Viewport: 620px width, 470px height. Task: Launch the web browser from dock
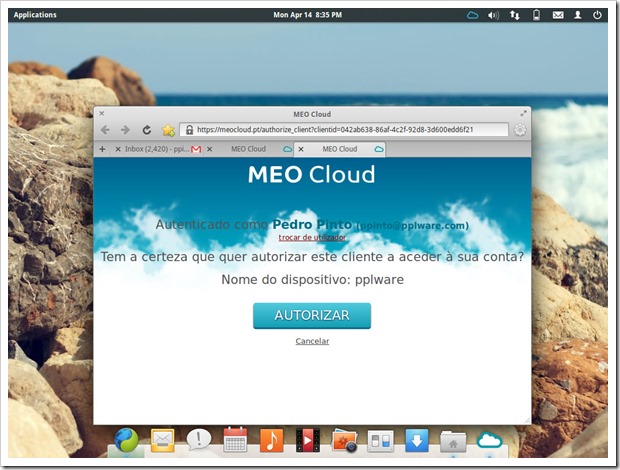pos(127,440)
